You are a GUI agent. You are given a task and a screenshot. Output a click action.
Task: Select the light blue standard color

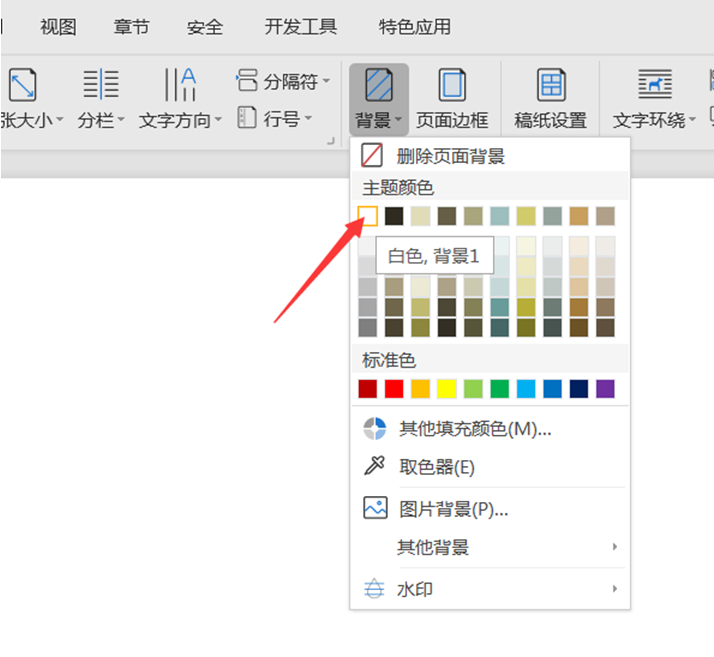tap(526, 388)
